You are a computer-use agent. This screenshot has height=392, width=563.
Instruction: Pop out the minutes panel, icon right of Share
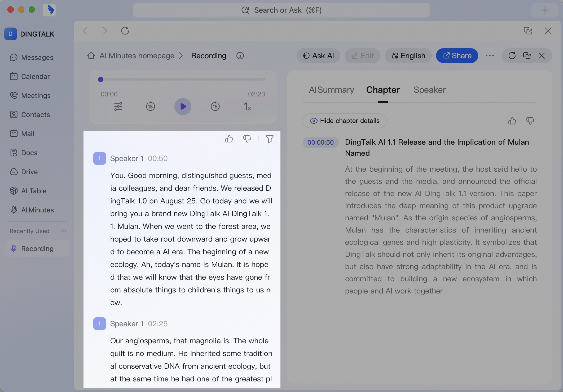coord(527,56)
